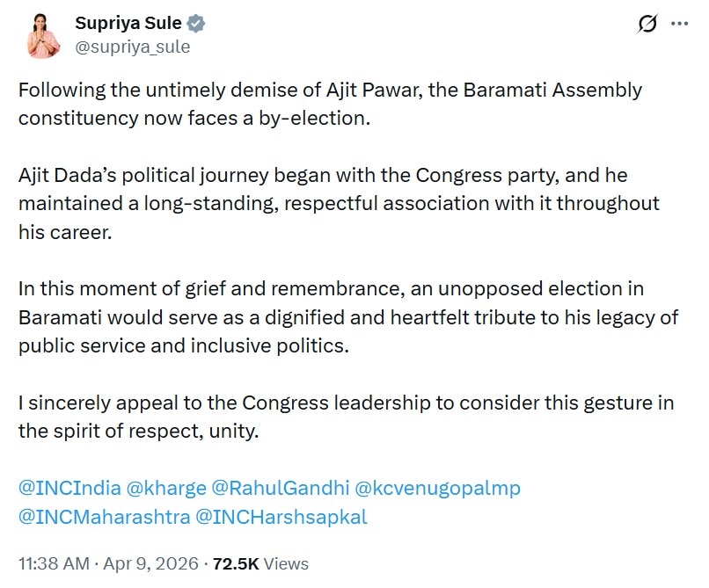The width and height of the screenshot is (709, 588).
Task: Open the @INCIndia mention
Action: [x=69, y=488]
